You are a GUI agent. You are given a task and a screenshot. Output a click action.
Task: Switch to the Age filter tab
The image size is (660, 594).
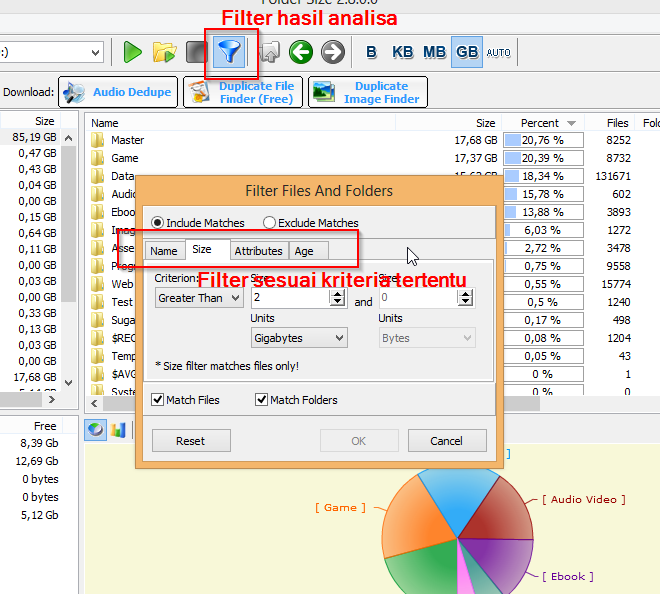click(304, 251)
